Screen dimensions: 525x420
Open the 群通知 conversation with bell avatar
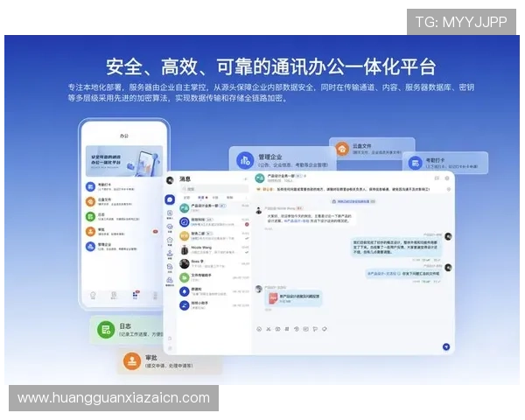[214, 291]
